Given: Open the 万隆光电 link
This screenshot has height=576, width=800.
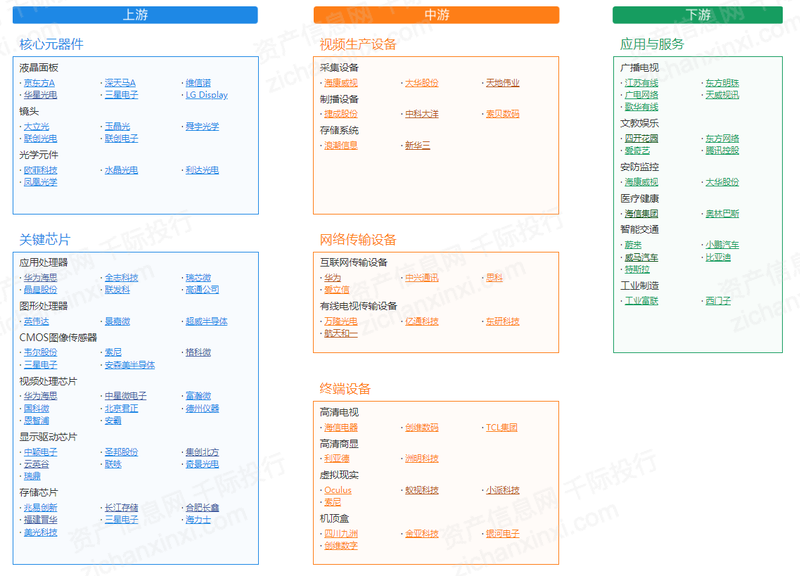Looking at the screenshot, I should click(341, 321).
